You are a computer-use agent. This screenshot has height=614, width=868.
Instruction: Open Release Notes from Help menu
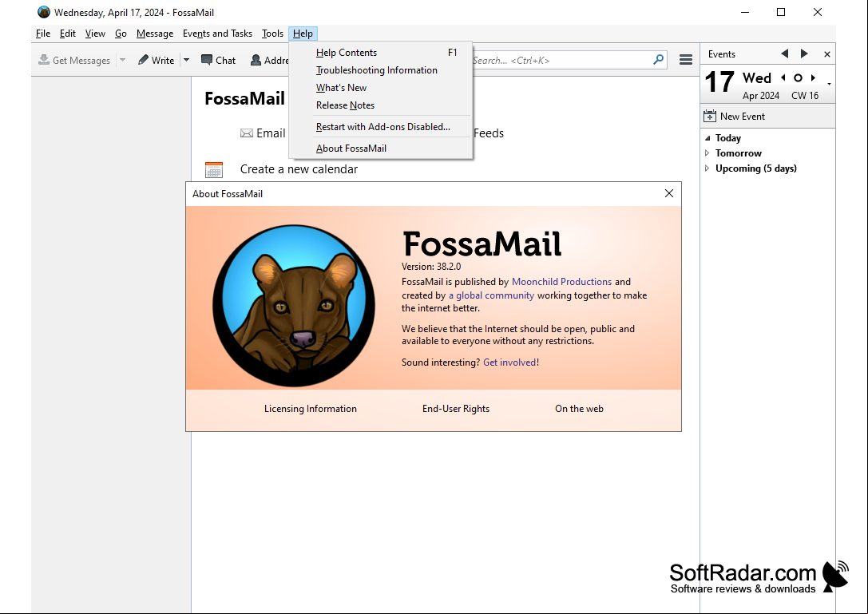pyautogui.click(x=381, y=105)
